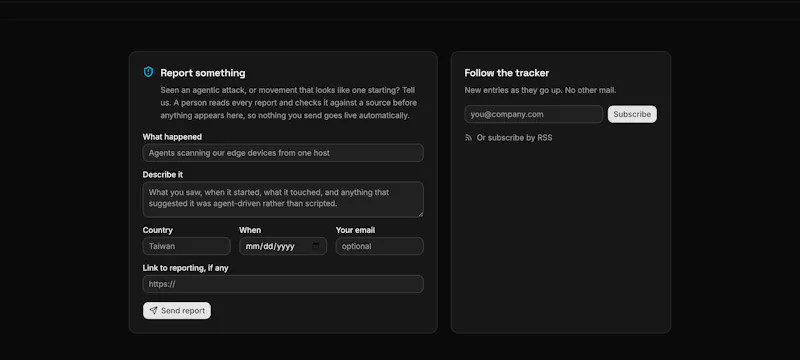Viewport: 800px width, 360px height.
Task: Focus the What happened input field
Action: [283, 153]
